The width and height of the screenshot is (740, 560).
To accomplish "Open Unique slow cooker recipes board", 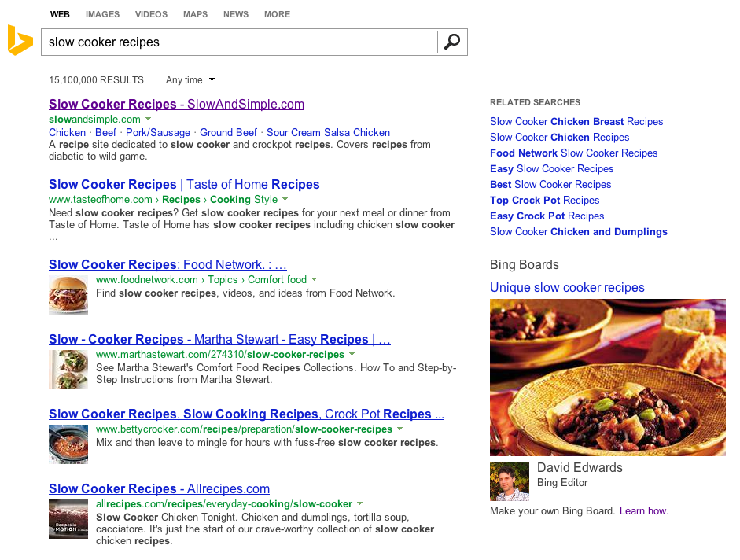I will [x=567, y=287].
